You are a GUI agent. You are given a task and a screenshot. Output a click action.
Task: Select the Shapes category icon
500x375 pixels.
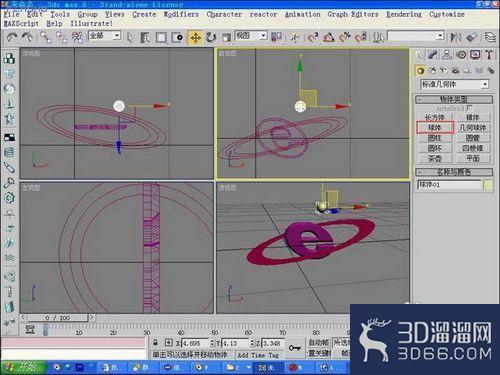pos(432,71)
